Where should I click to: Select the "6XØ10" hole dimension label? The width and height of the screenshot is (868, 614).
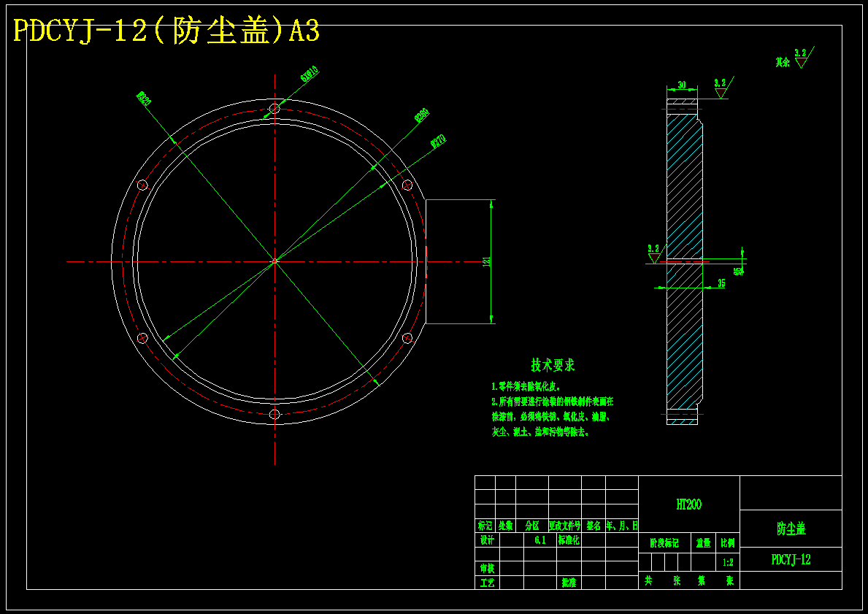pyautogui.click(x=309, y=74)
